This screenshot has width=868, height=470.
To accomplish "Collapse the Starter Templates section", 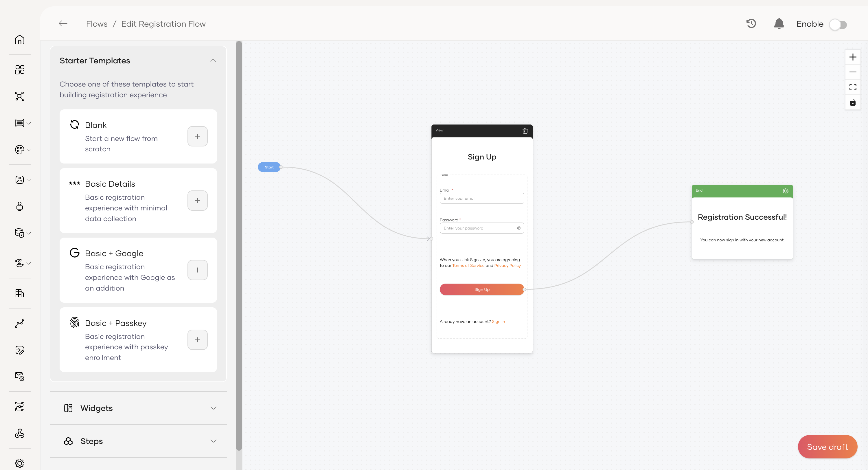I will [x=213, y=61].
